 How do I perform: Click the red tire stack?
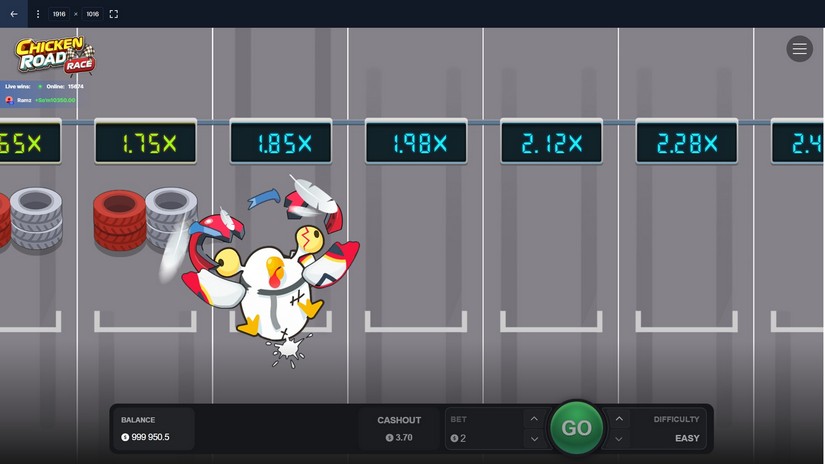click(119, 220)
